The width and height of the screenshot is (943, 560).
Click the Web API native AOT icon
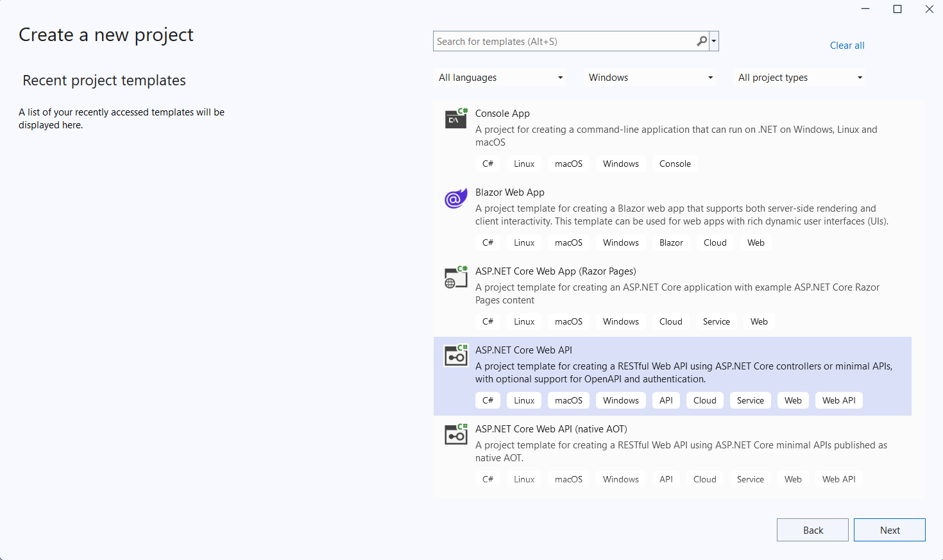click(456, 434)
